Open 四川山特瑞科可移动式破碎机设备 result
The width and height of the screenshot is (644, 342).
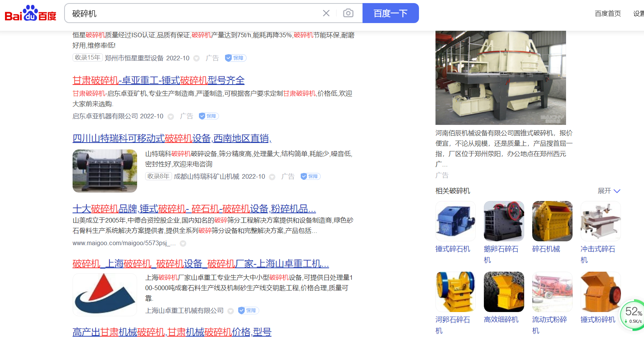coord(172,138)
